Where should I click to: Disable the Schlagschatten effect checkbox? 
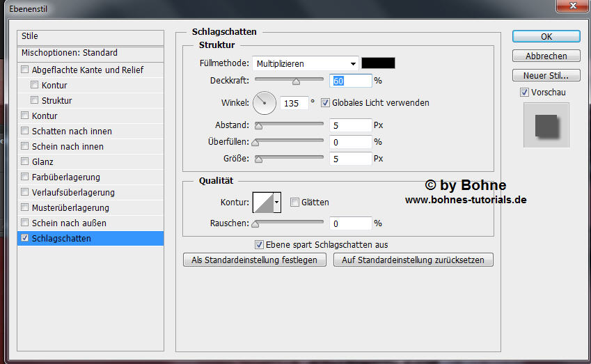click(x=26, y=238)
